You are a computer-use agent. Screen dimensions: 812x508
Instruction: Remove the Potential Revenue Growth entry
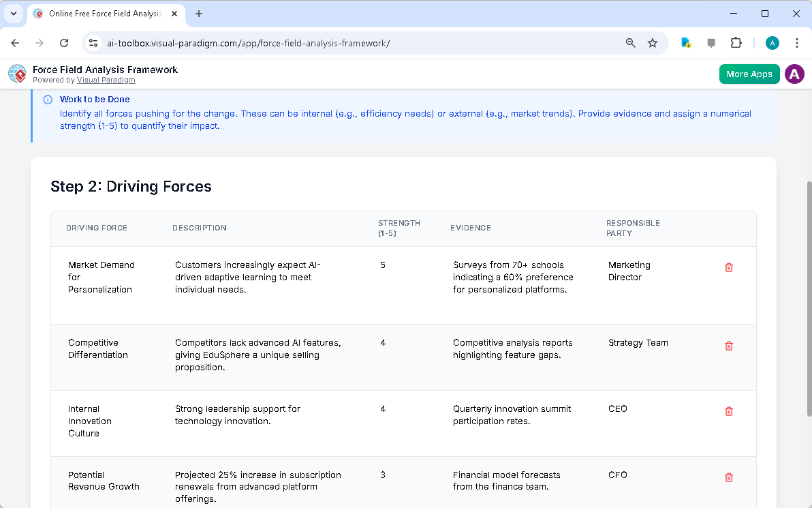click(728, 477)
